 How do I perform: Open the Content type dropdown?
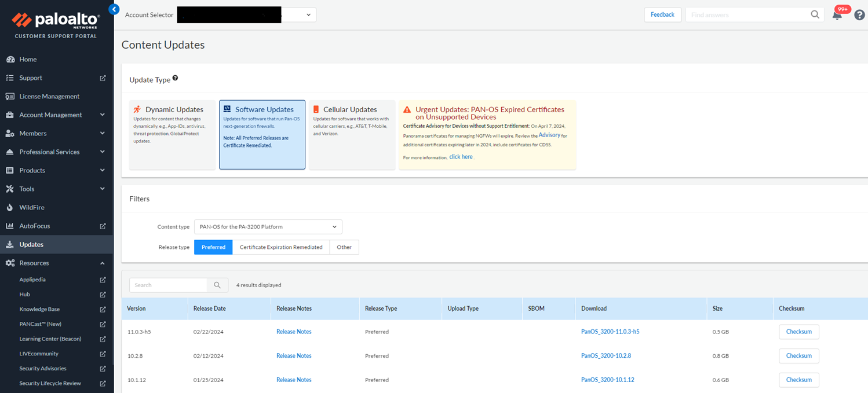coord(268,226)
